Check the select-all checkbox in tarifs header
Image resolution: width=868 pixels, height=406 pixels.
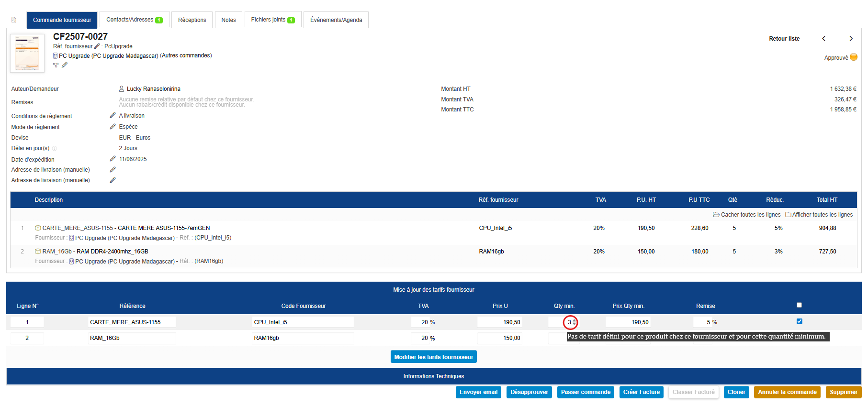click(799, 305)
